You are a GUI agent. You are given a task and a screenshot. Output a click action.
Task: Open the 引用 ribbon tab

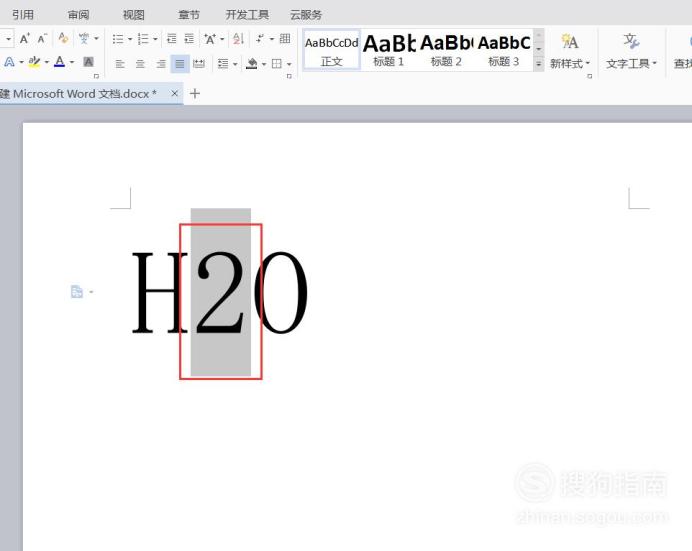pos(23,15)
